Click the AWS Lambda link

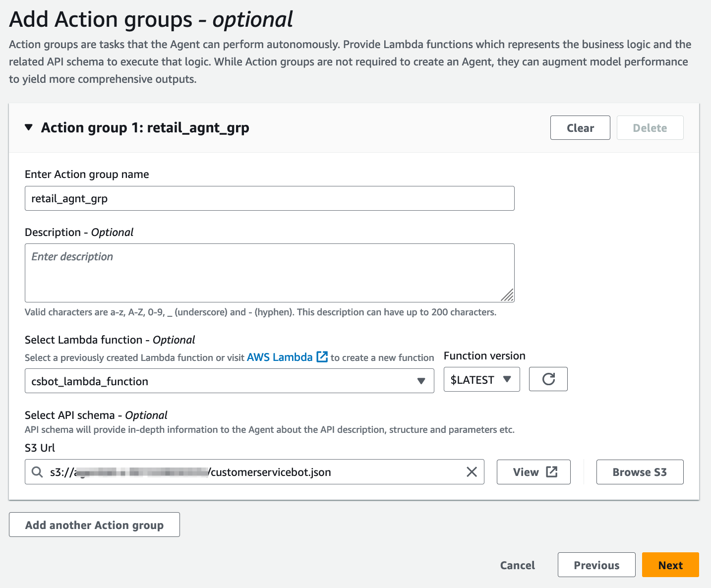coord(280,356)
